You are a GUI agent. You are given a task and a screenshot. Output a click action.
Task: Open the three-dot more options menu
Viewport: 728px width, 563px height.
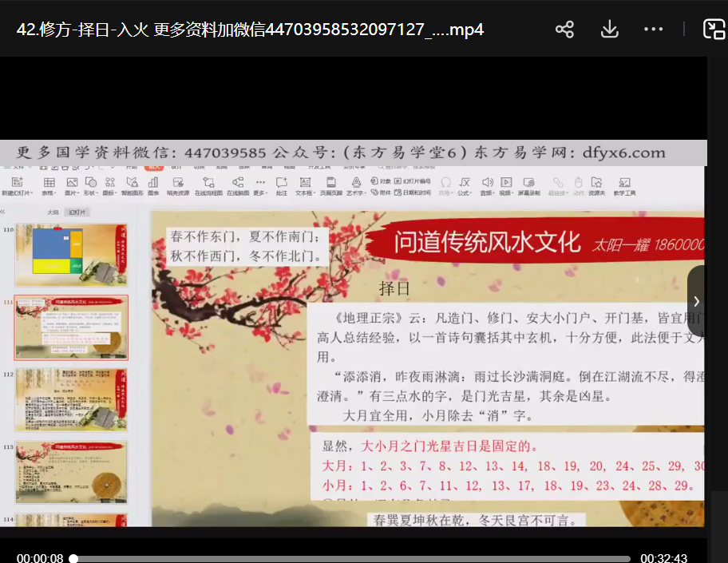pyautogui.click(x=653, y=30)
